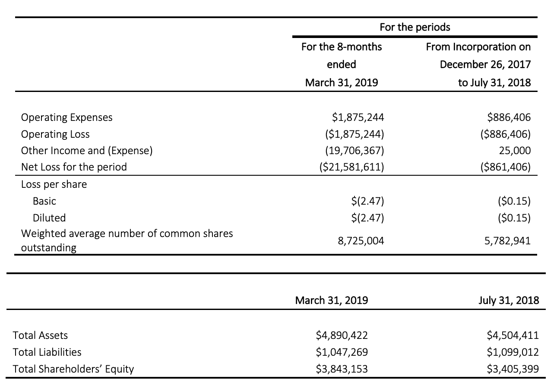Click the $886,406 operating expenses figure
The width and height of the screenshot is (557, 392).
point(509,117)
